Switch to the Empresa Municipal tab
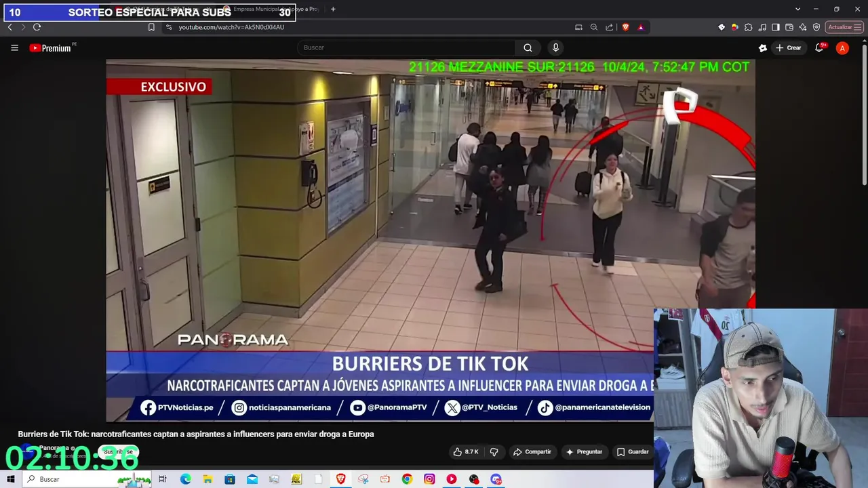The height and width of the screenshot is (488, 868). coord(271,9)
